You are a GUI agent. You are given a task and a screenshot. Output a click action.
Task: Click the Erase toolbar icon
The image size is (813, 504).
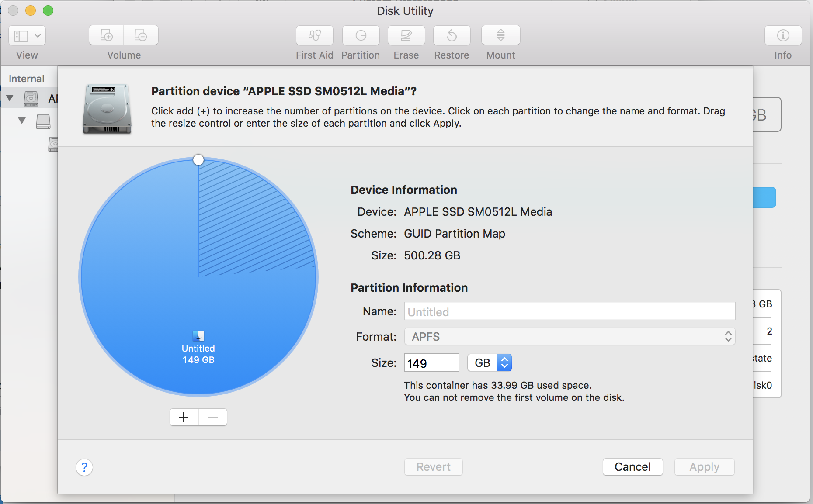pos(406,35)
